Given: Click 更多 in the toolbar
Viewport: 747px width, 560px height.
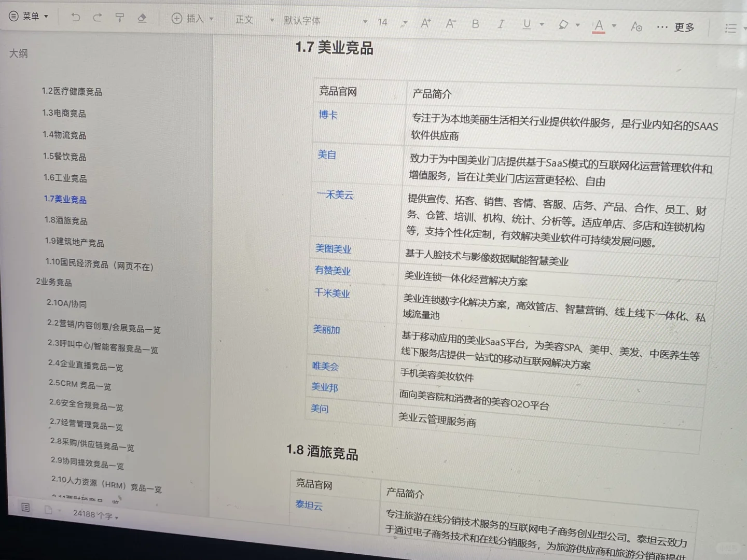Looking at the screenshot, I should tap(684, 28).
